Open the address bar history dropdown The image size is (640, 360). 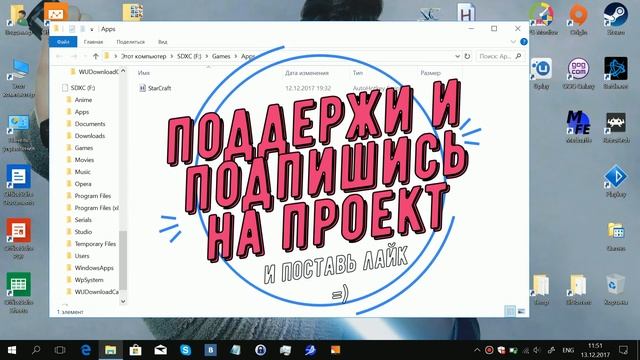tap(457, 56)
